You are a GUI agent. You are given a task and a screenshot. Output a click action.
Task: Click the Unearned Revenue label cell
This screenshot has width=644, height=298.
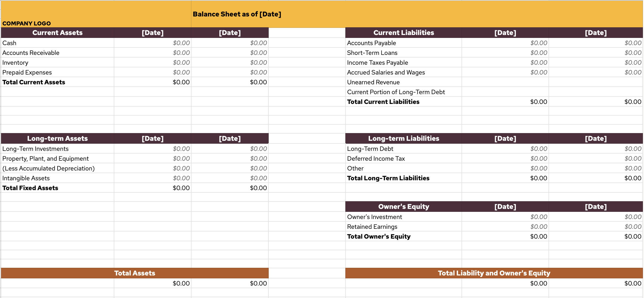373,82
